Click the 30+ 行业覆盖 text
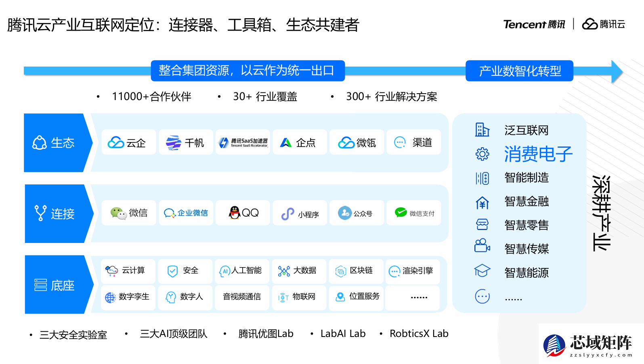Screen dimensions: 644x364 pos(265,96)
